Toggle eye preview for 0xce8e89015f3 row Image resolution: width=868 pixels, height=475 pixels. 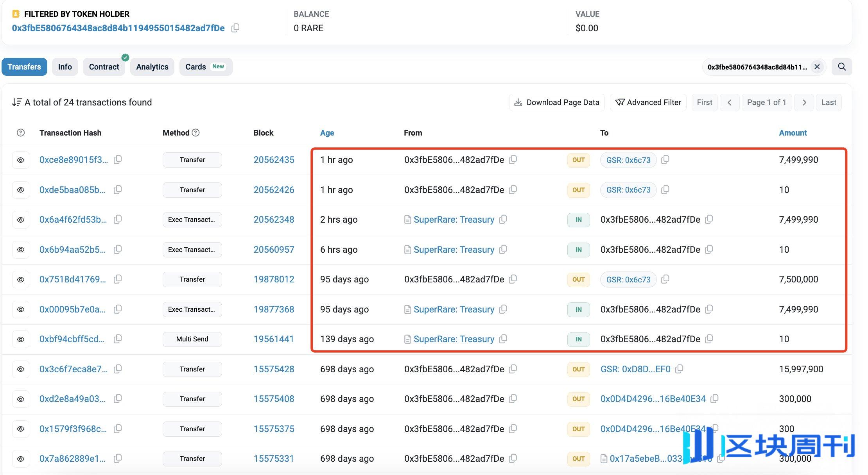pyautogui.click(x=21, y=160)
